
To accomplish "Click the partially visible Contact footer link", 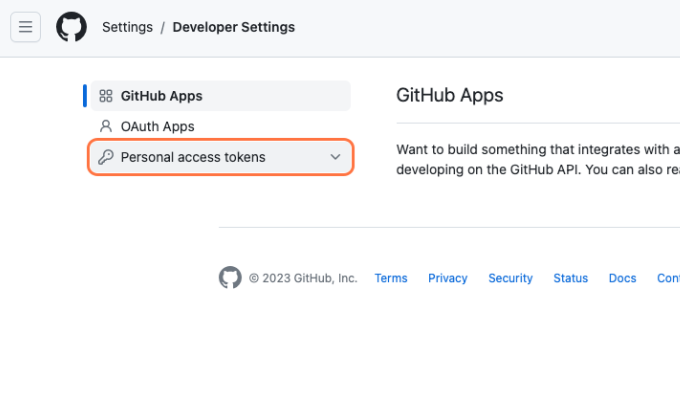I will [x=668, y=278].
